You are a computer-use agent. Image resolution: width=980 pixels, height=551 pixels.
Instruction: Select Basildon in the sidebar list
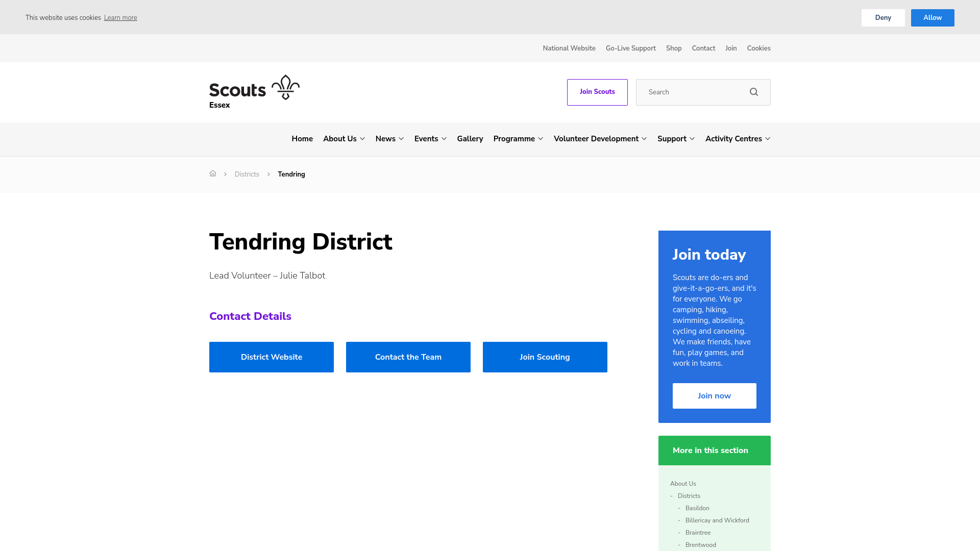pos(697,508)
